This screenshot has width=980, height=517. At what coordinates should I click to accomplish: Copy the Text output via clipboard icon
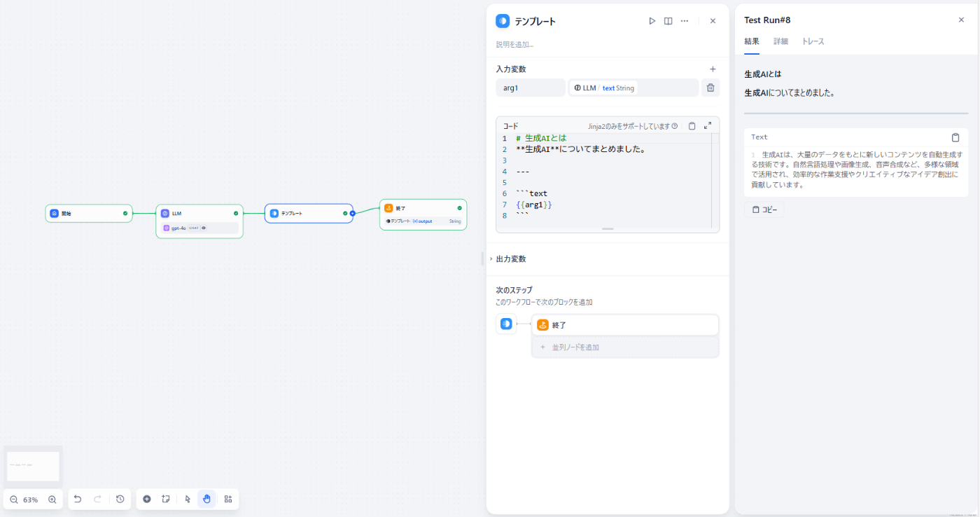coord(955,137)
